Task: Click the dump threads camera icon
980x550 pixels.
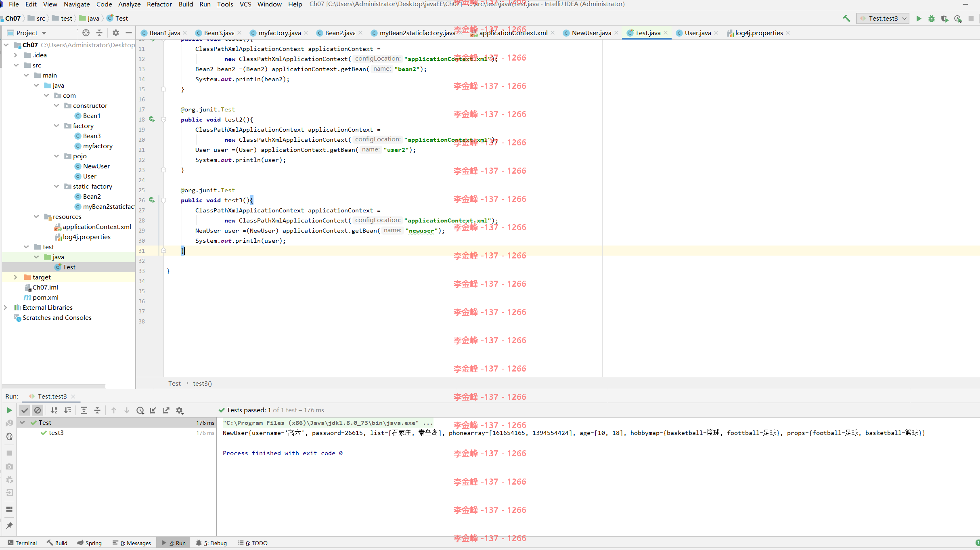Action: point(9,466)
